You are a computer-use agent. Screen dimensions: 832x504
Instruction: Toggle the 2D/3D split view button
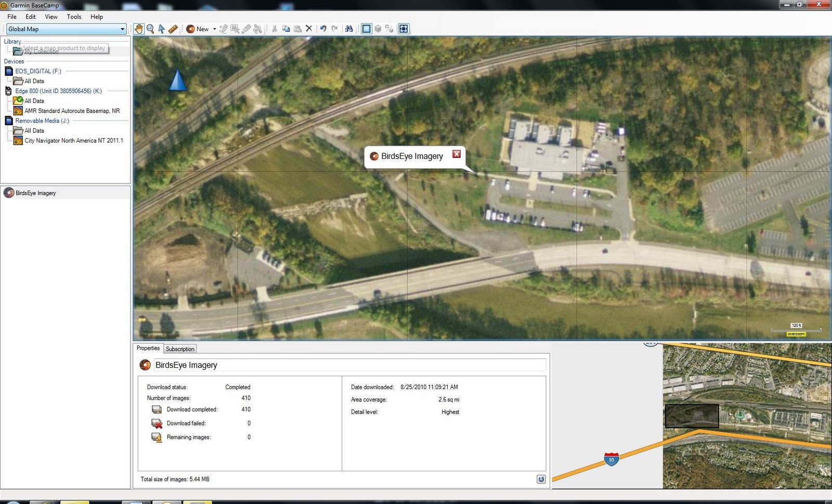(x=389, y=29)
